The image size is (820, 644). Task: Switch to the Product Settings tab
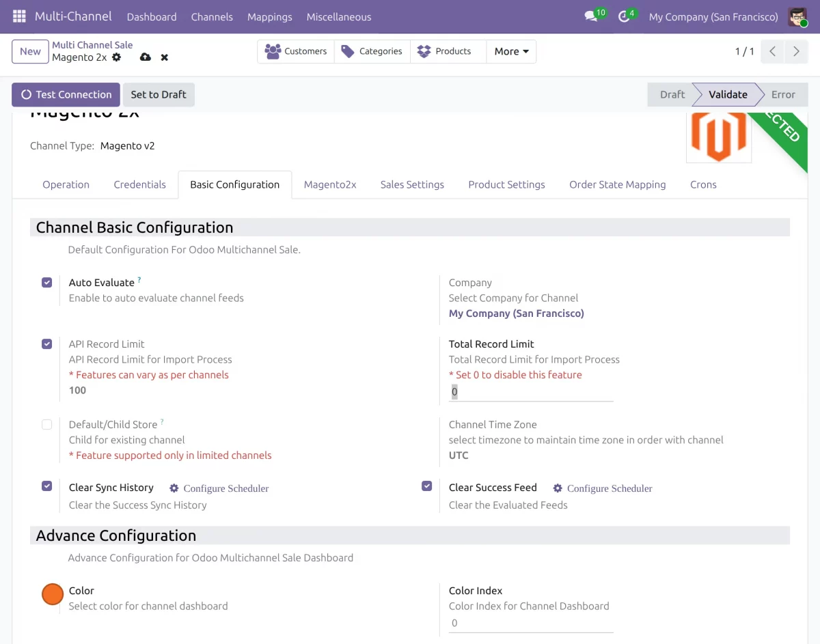[506, 184]
